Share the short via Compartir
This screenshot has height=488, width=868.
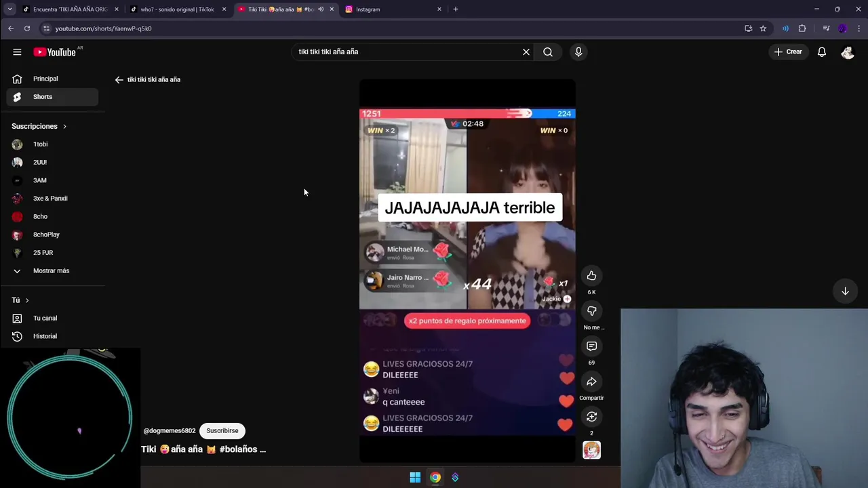(x=591, y=382)
